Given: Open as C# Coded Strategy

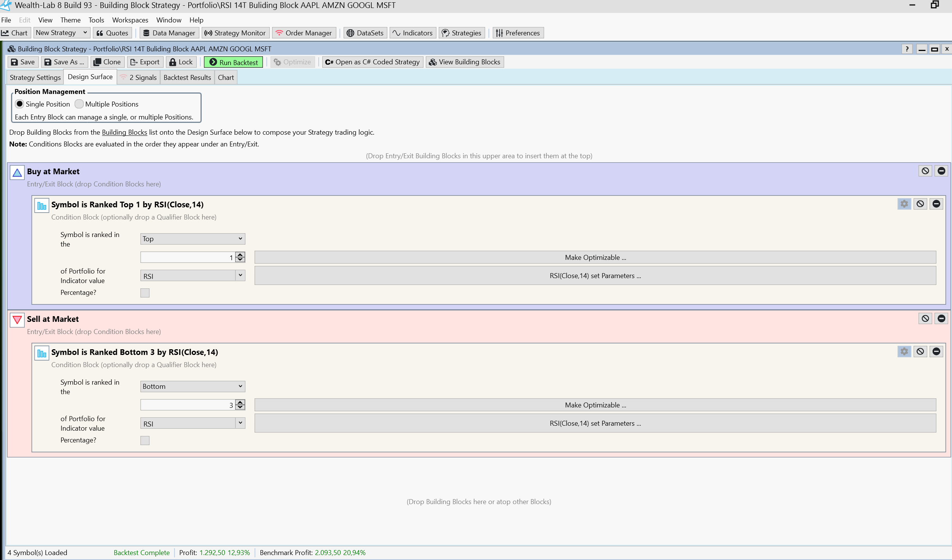Looking at the screenshot, I should [372, 62].
